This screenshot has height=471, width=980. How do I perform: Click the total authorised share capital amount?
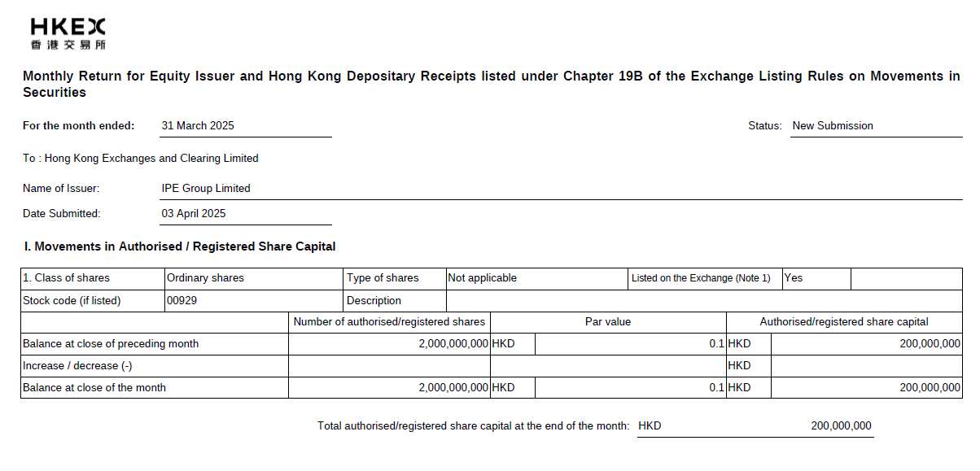(x=841, y=426)
